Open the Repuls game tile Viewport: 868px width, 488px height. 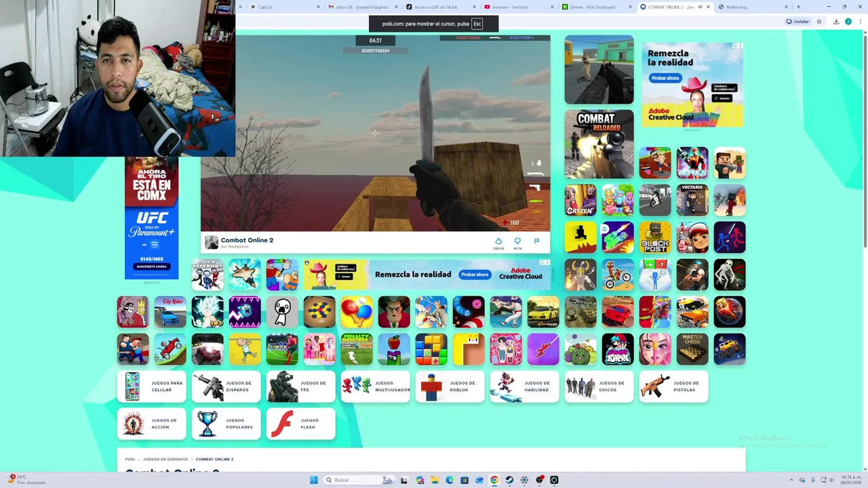point(692,163)
